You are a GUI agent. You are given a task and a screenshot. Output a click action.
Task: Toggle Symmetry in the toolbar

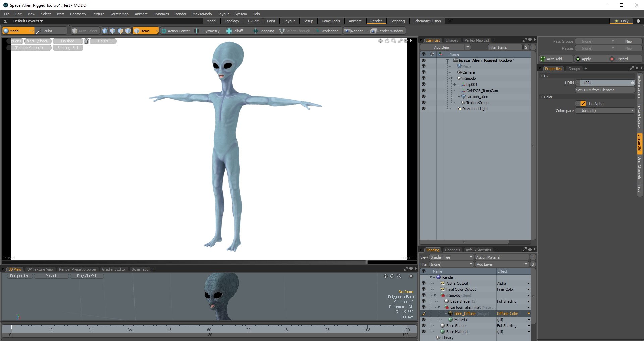208,31
